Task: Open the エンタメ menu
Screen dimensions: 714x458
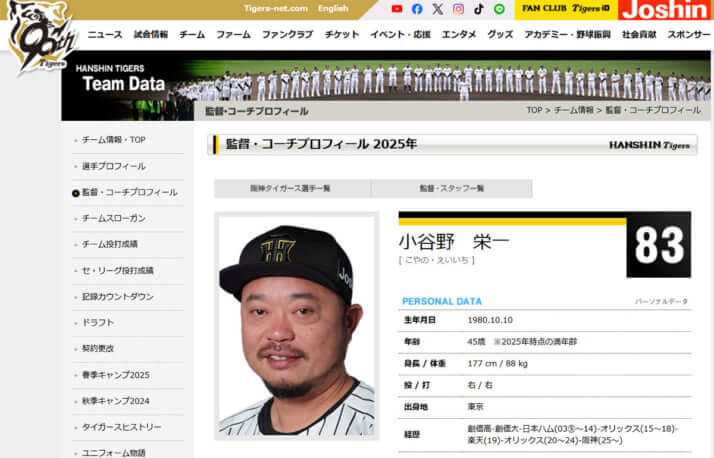Action: point(459,35)
